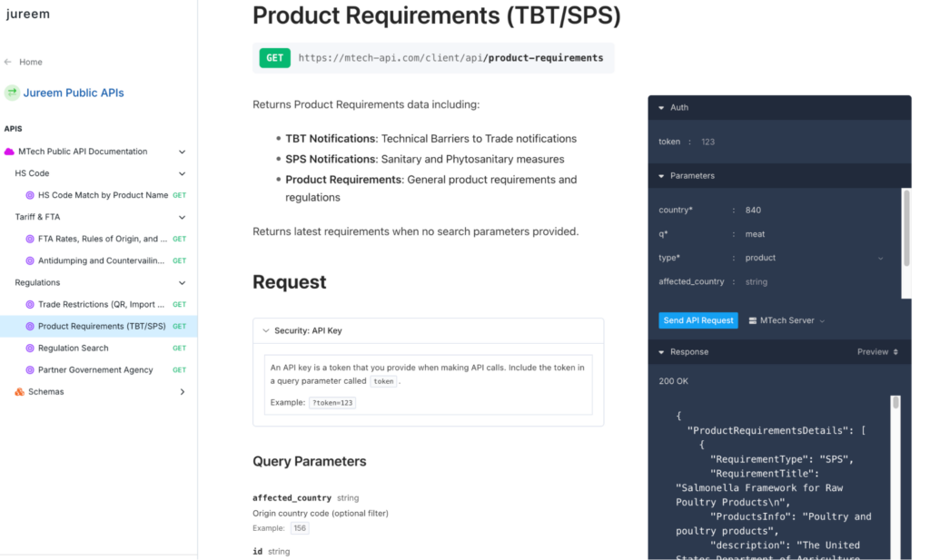Expand the Schemas section chevron

[182, 392]
